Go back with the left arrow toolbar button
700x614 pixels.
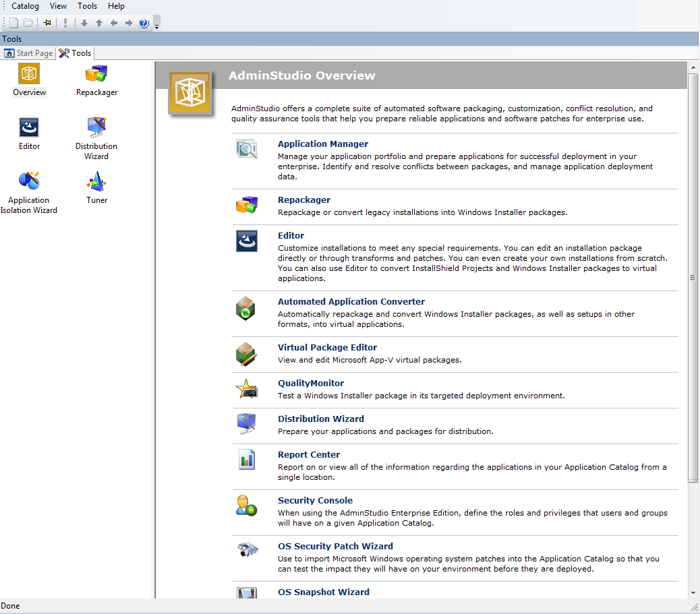click(114, 23)
